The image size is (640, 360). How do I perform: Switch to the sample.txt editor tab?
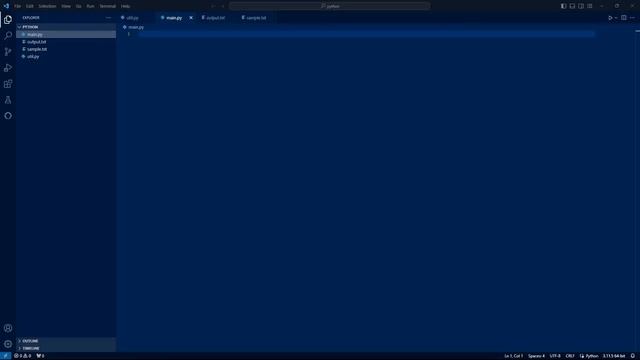(256, 18)
